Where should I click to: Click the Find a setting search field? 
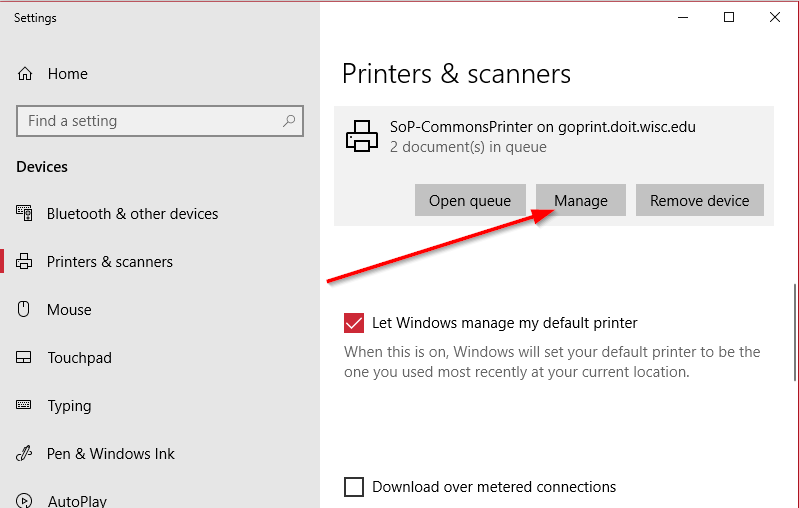click(x=160, y=121)
